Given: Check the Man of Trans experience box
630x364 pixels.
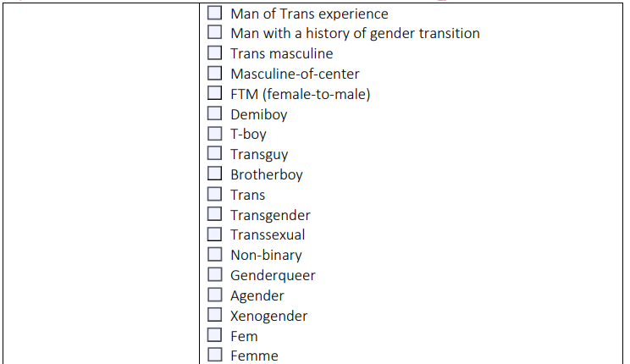Looking at the screenshot, I should tap(214, 13).
